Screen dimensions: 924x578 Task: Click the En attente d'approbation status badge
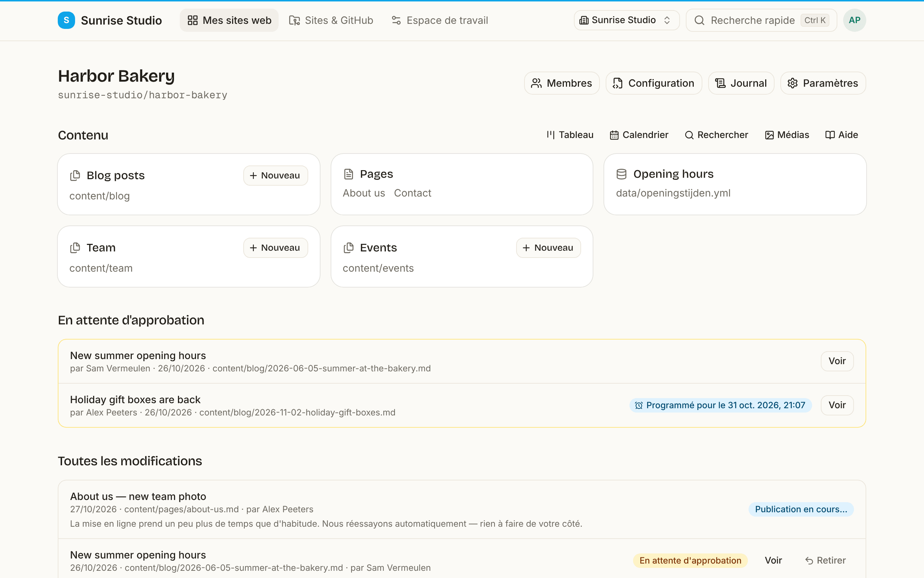coord(690,560)
